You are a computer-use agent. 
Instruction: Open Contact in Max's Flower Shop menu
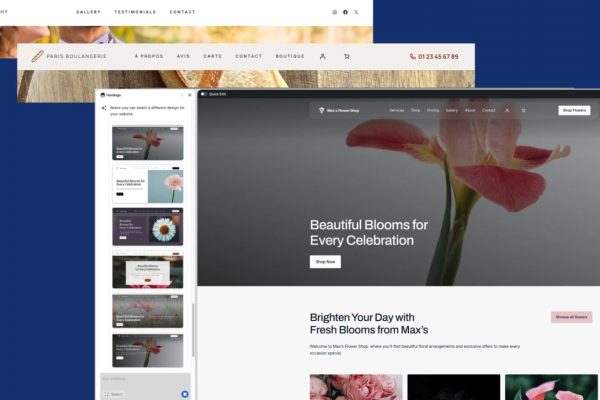pyautogui.click(x=489, y=110)
